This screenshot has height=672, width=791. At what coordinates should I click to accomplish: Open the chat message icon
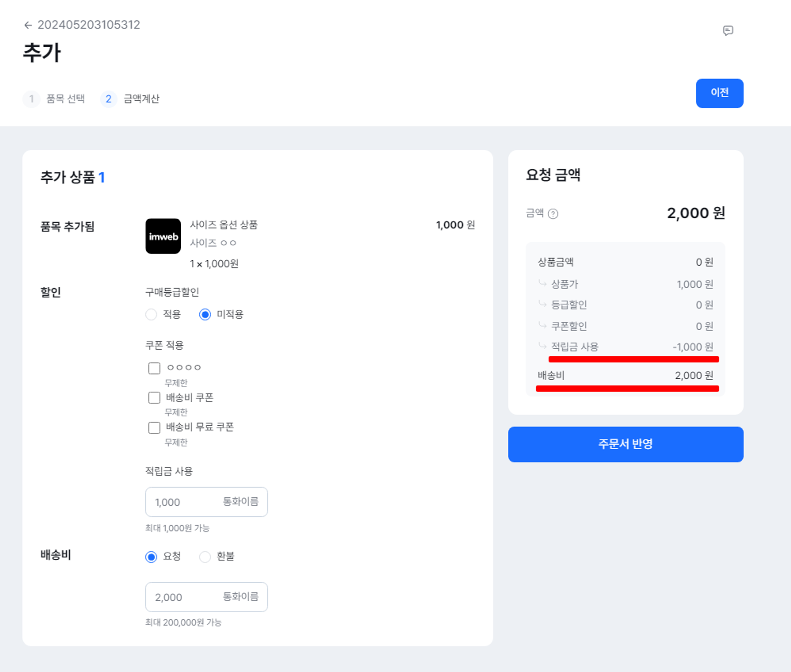tap(728, 30)
